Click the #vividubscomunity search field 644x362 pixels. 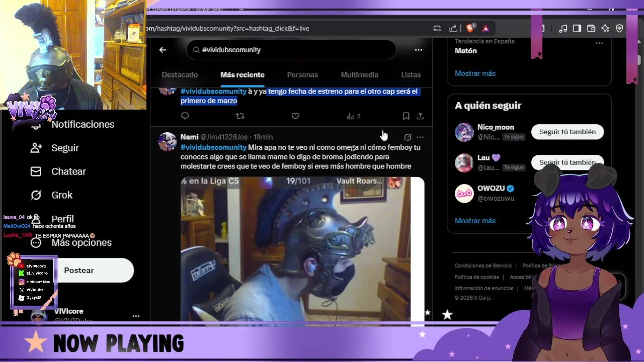click(x=291, y=50)
